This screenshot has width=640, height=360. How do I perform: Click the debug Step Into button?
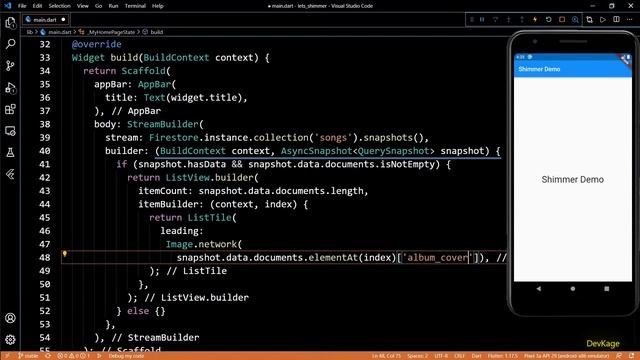coord(509,20)
